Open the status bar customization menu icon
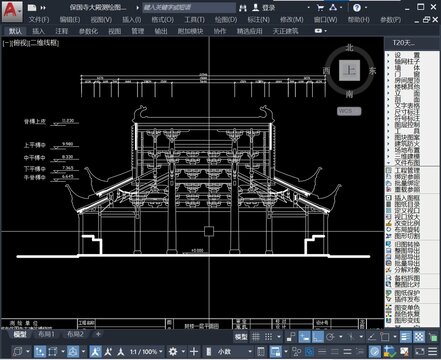 point(433,351)
